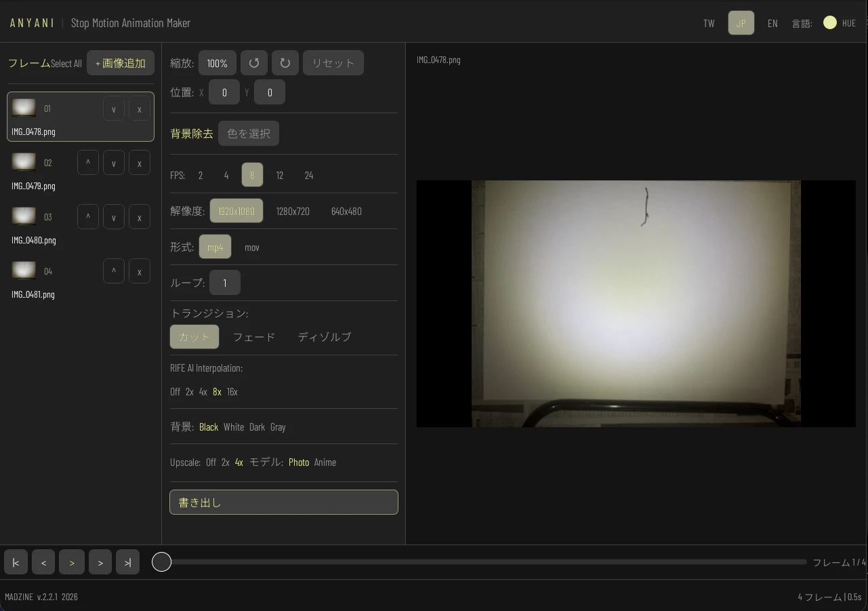Switch language to EN
868x611 pixels.
tap(772, 23)
